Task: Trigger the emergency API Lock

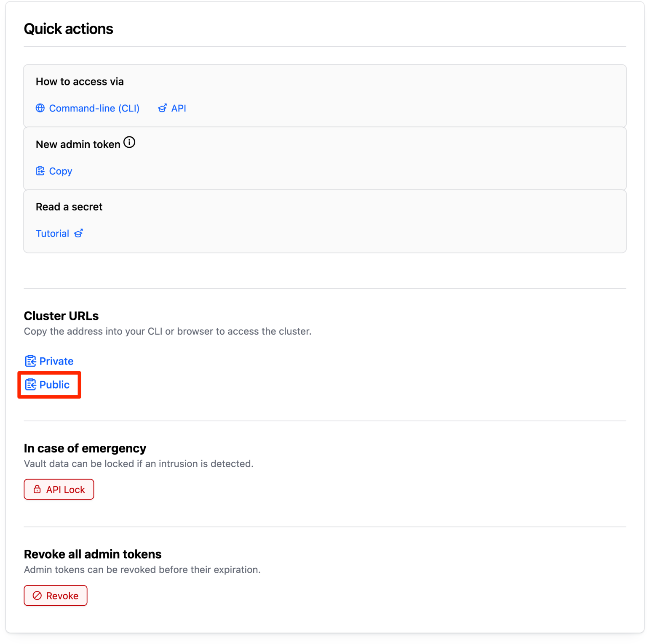Action: click(59, 489)
